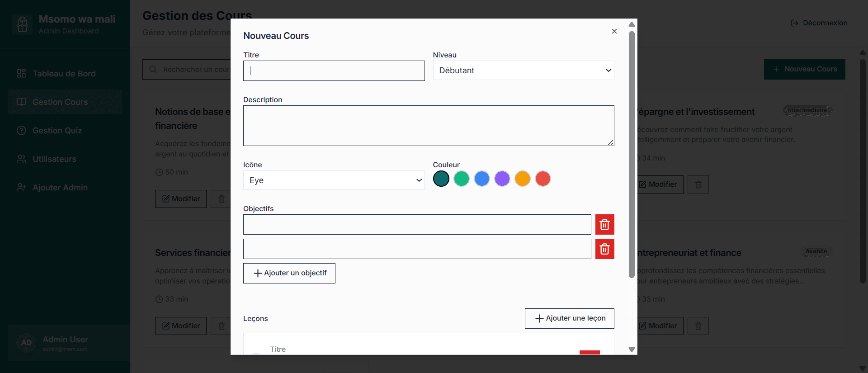
Task: Click the 'Gestion des Cours' page heading
Action: (x=197, y=16)
